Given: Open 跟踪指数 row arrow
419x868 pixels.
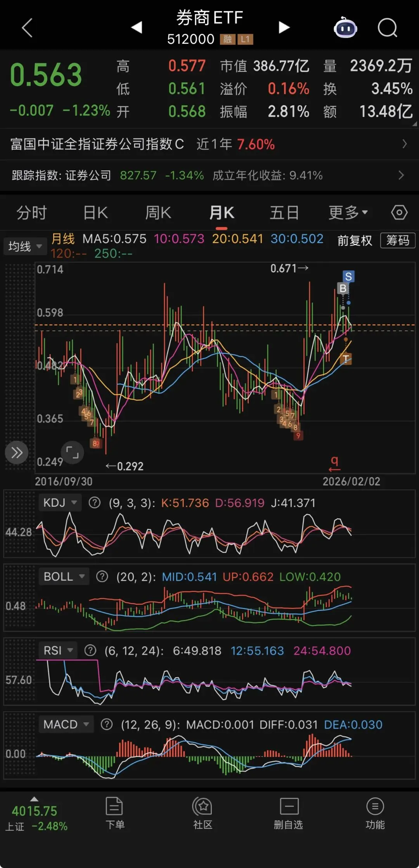Looking at the screenshot, I should click(x=401, y=175).
